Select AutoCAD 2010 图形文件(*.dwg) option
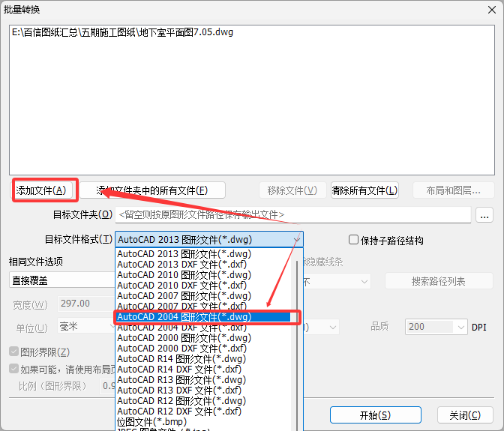This screenshot has width=504, height=431. [x=203, y=275]
